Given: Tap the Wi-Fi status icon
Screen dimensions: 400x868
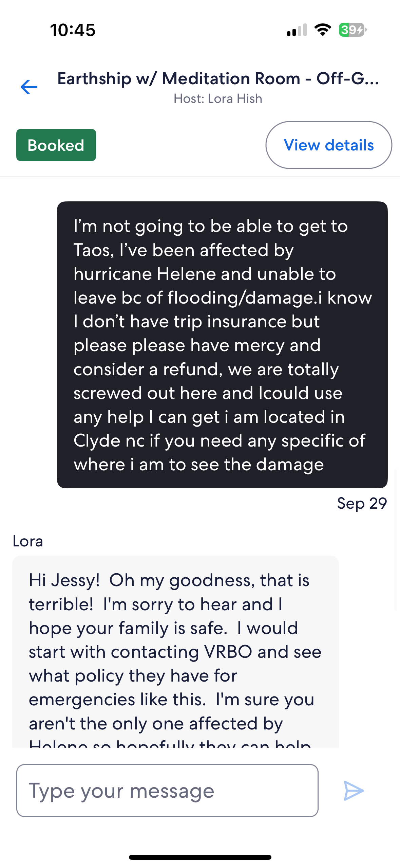Looking at the screenshot, I should 323,30.
